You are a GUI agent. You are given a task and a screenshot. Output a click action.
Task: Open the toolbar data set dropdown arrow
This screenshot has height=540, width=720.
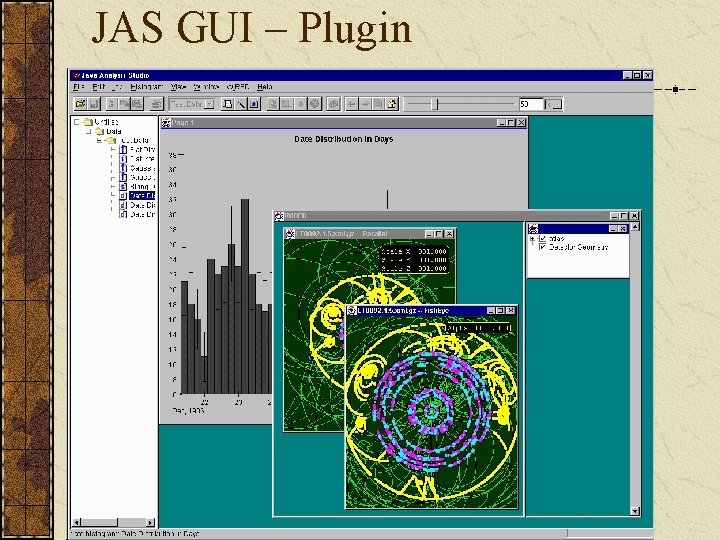pos(209,104)
